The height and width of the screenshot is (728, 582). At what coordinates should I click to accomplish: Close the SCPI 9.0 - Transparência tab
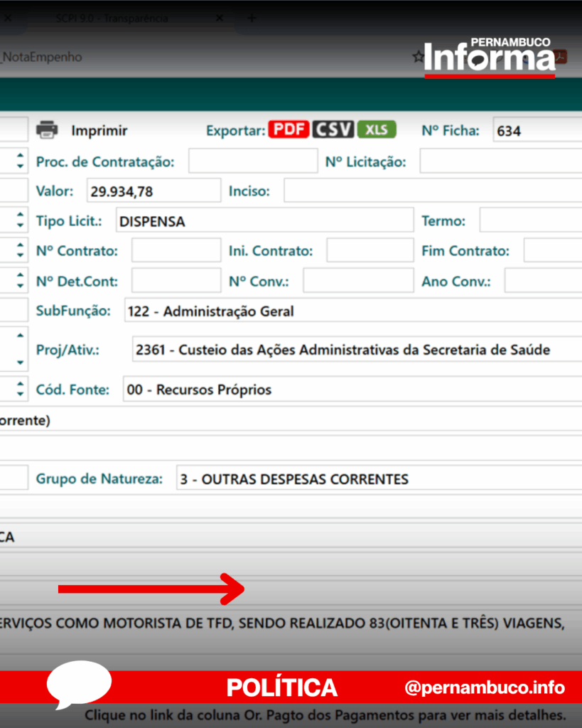[x=220, y=18]
